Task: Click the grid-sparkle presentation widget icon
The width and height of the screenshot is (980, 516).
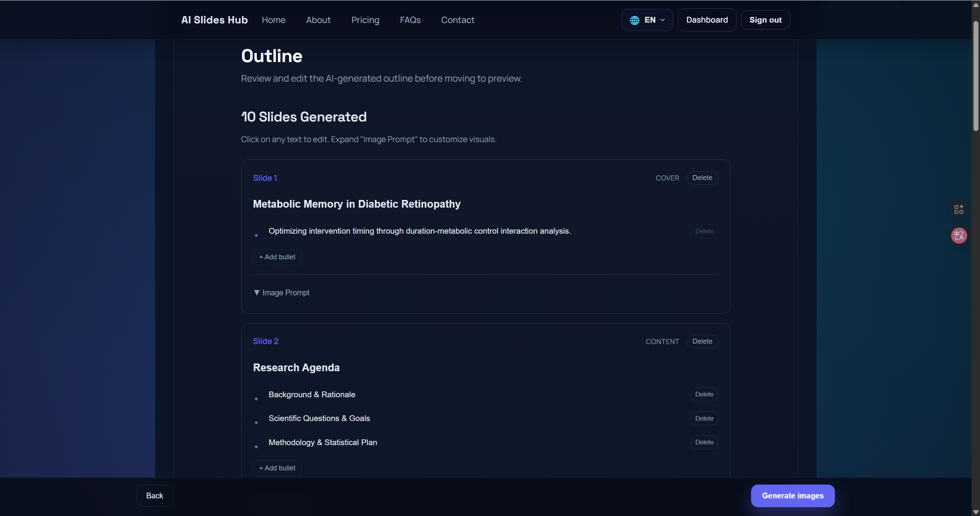Action: 959,209
